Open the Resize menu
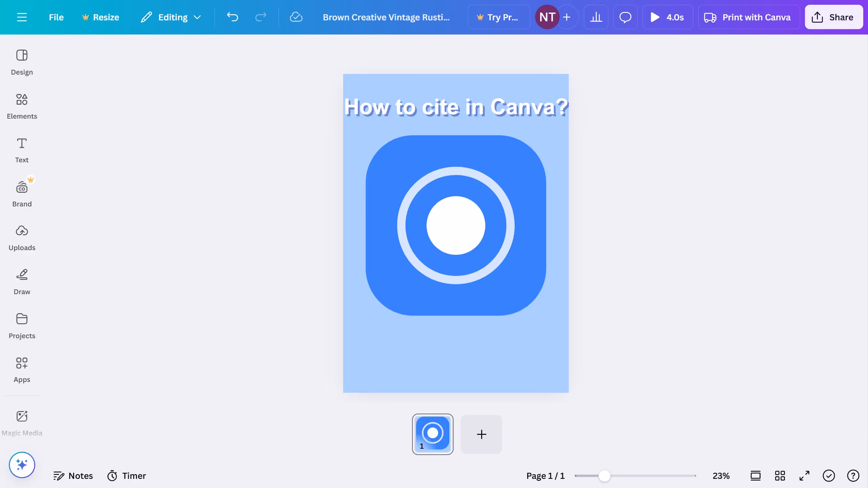This screenshot has height=488, width=868. (100, 17)
